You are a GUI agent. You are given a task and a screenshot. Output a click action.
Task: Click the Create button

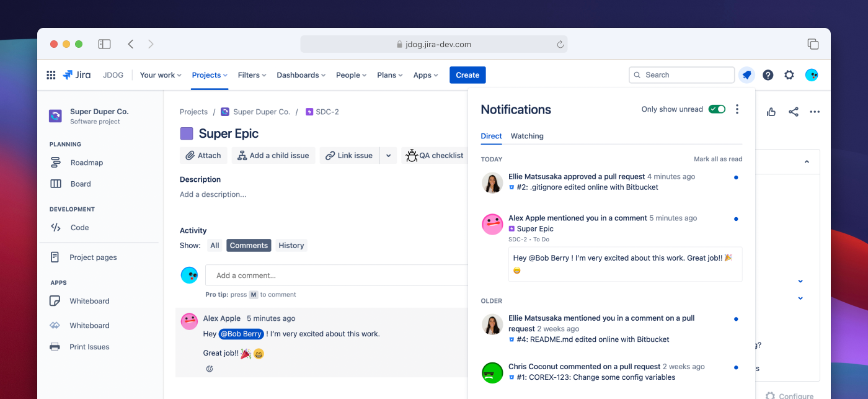pos(467,74)
